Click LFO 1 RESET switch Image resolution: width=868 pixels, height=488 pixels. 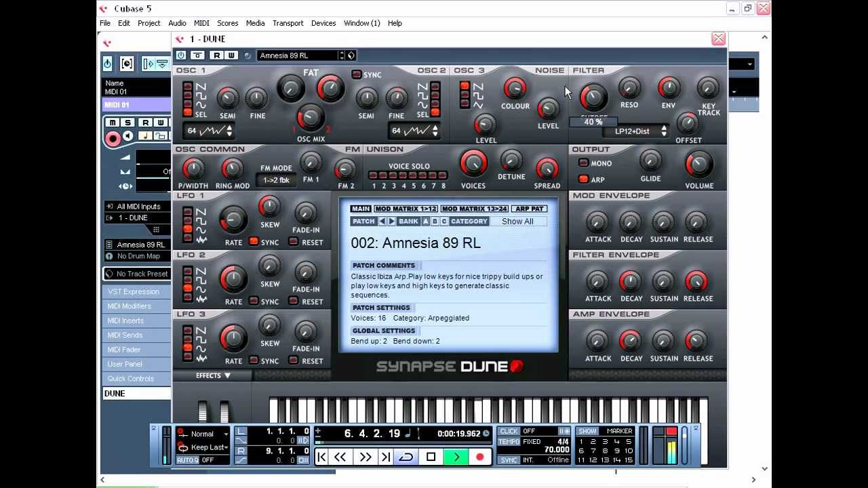pos(293,242)
